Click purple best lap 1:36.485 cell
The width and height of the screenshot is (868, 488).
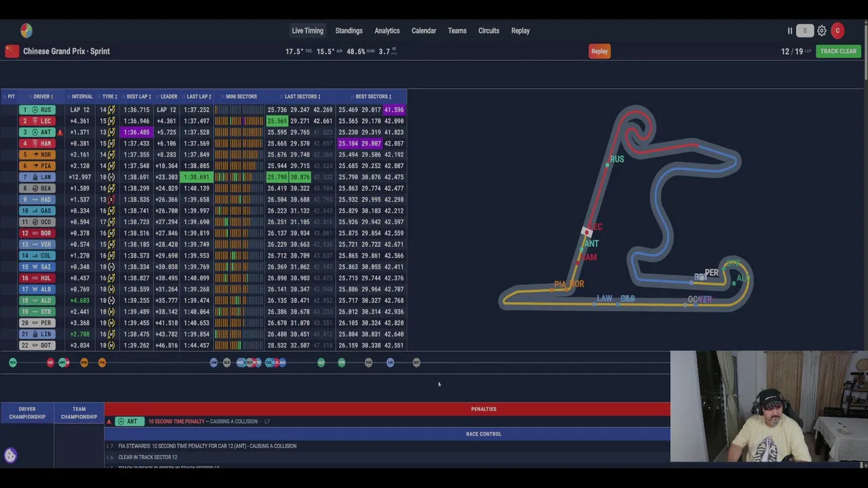click(136, 132)
